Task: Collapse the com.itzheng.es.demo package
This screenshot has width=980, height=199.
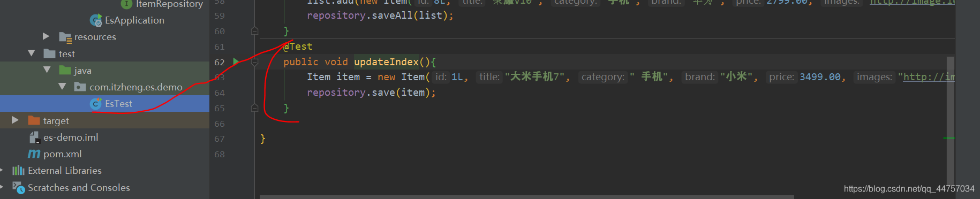Action: tap(62, 87)
